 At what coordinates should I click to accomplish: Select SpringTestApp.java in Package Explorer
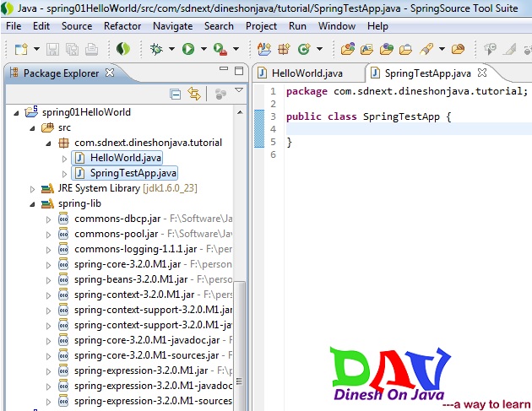point(124,173)
